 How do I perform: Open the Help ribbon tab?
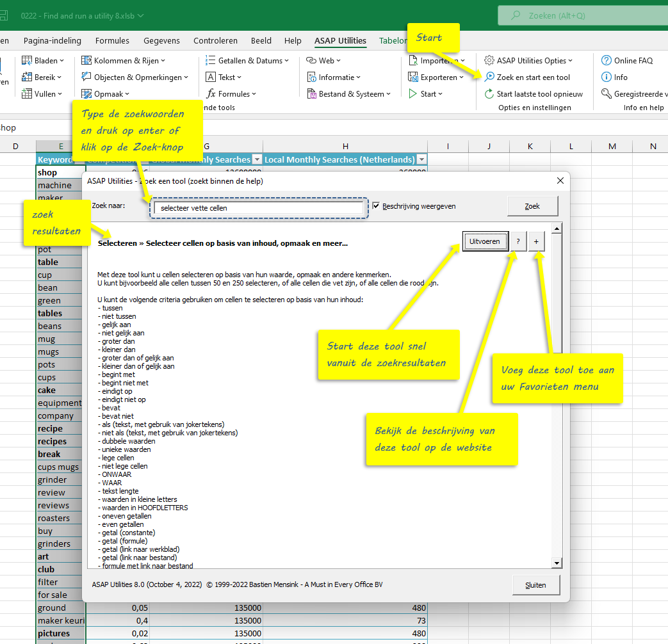293,40
